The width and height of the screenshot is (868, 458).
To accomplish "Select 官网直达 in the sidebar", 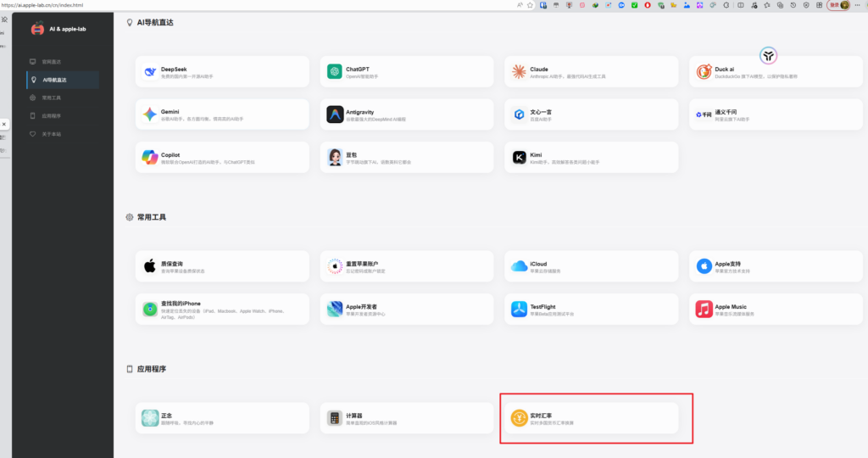I will [x=52, y=62].
